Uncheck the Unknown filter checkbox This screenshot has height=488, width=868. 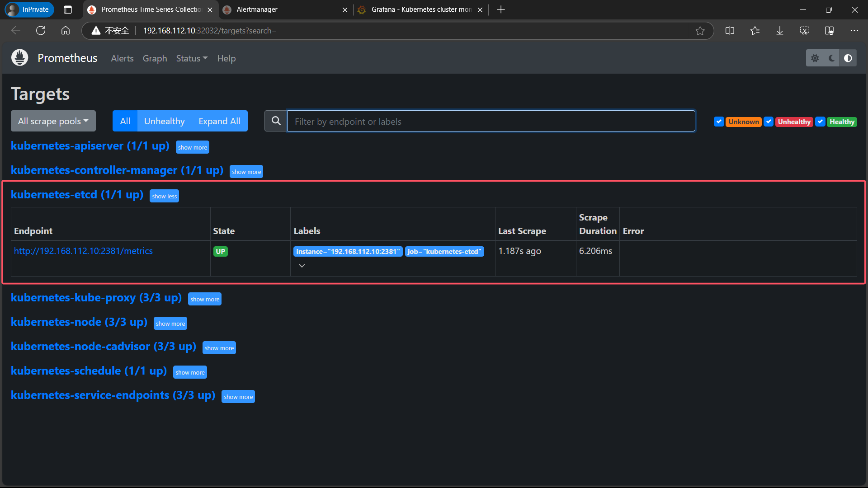click(719, 122)
